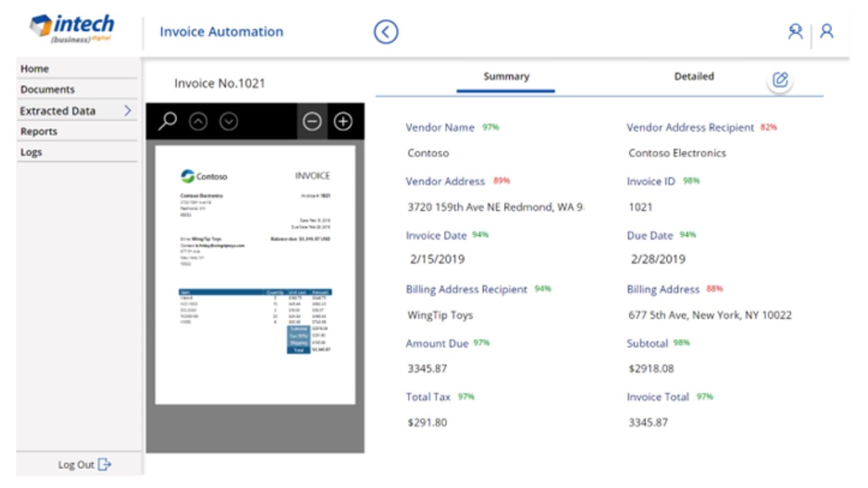The height and width of the screenshot is (488, 868).
Task: Click the Due Date value 2/28/2019
Action: tap(658, 259)
